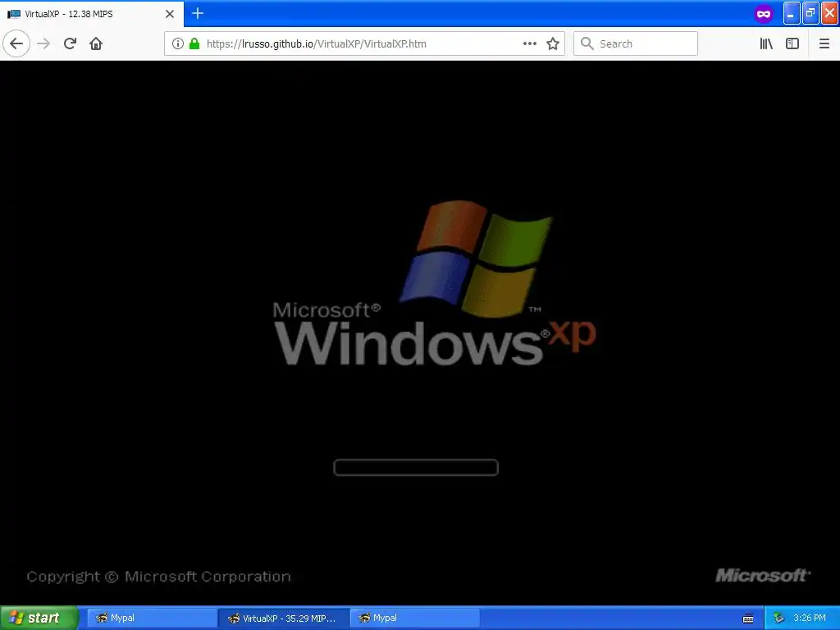840x630 pixels.
Task: Click the Search input field
Action: [x=636, y=43]
